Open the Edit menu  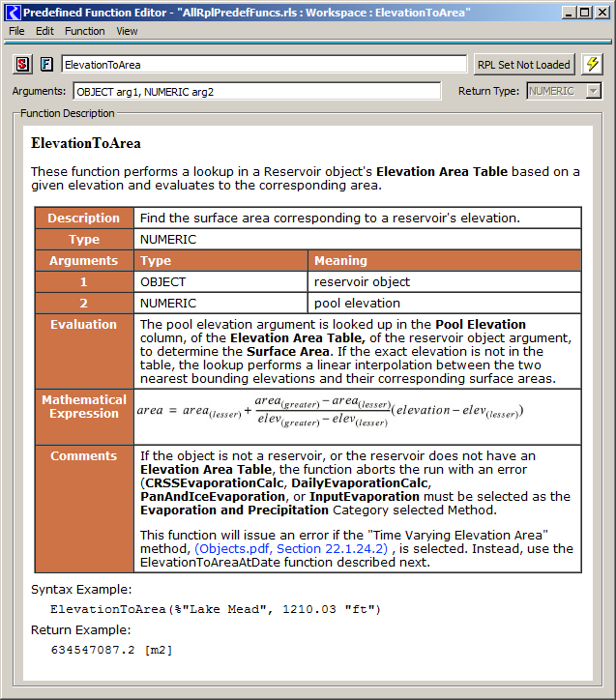(x=44, y=31)
